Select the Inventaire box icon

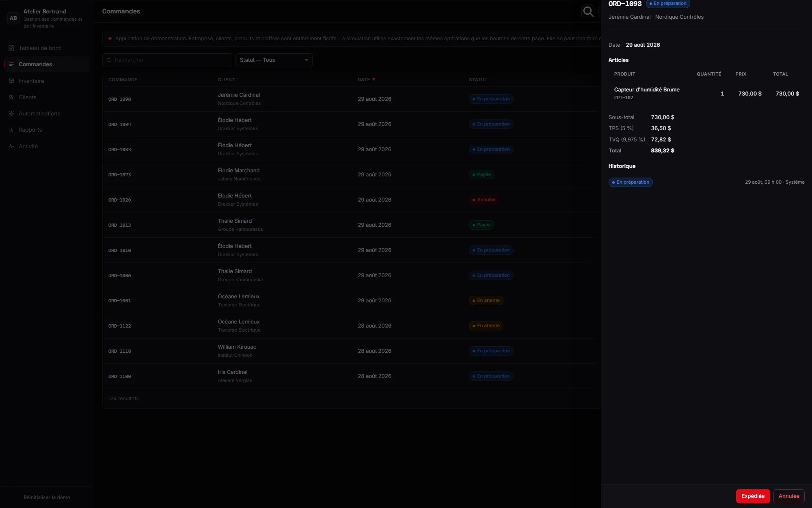click(x=11, y=81)
